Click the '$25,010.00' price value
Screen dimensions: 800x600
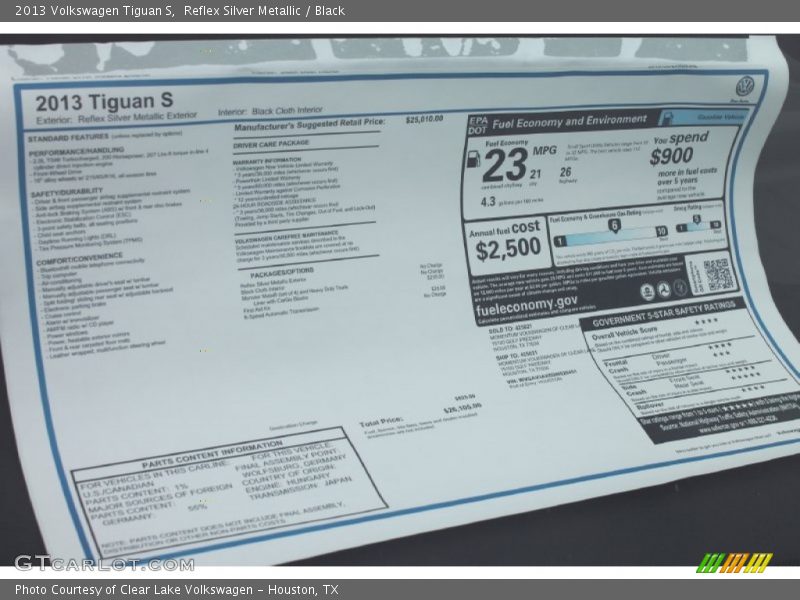(x=424, y=119)
